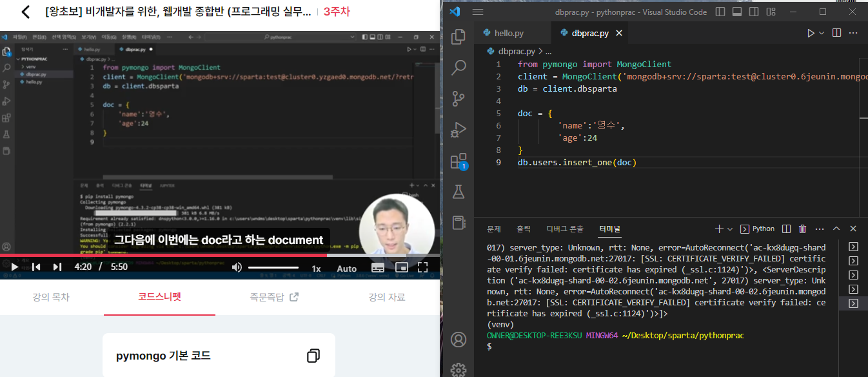
Task: Split the terminal
Action: point(787,229)
